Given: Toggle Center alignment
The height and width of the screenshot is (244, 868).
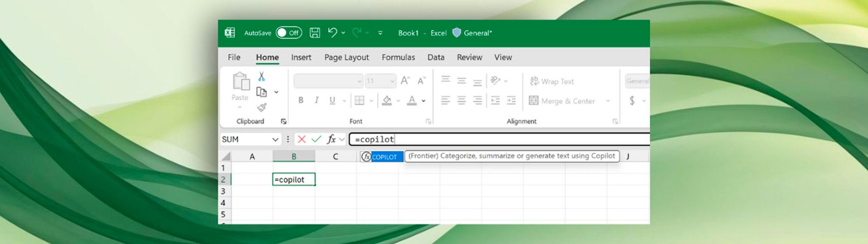Looking at the screenshot, I should 462,100.
